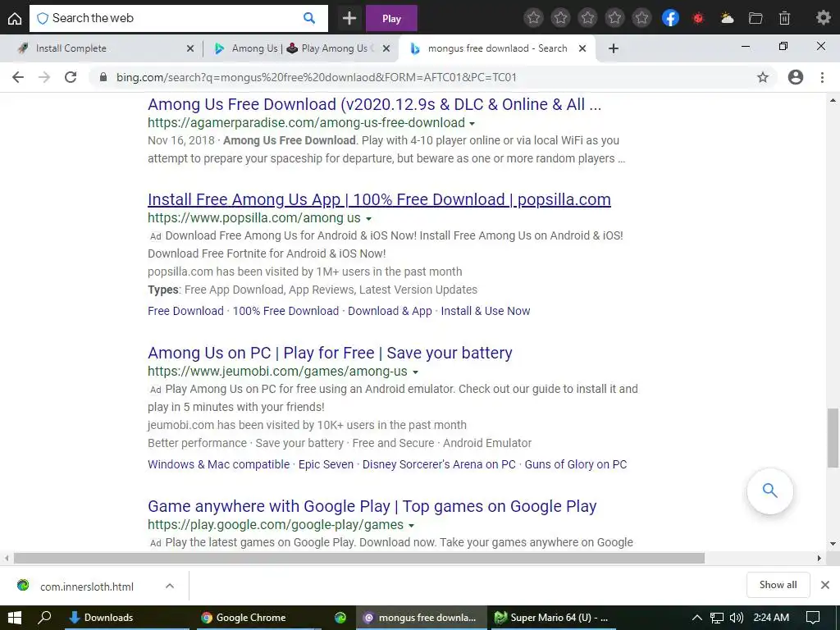Open the weather icon
The width and height of the screenshot is (840, 630).
(x=727, y=19)
